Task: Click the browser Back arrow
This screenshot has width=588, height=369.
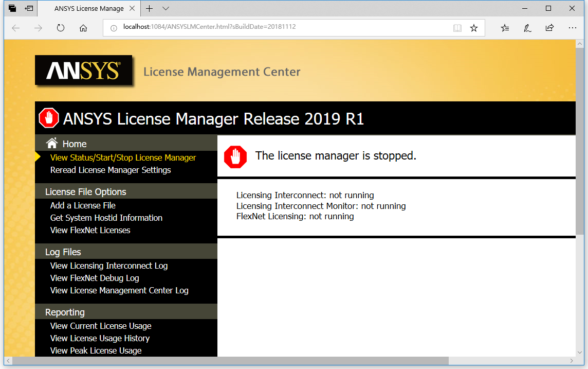Action: (16, 28)
